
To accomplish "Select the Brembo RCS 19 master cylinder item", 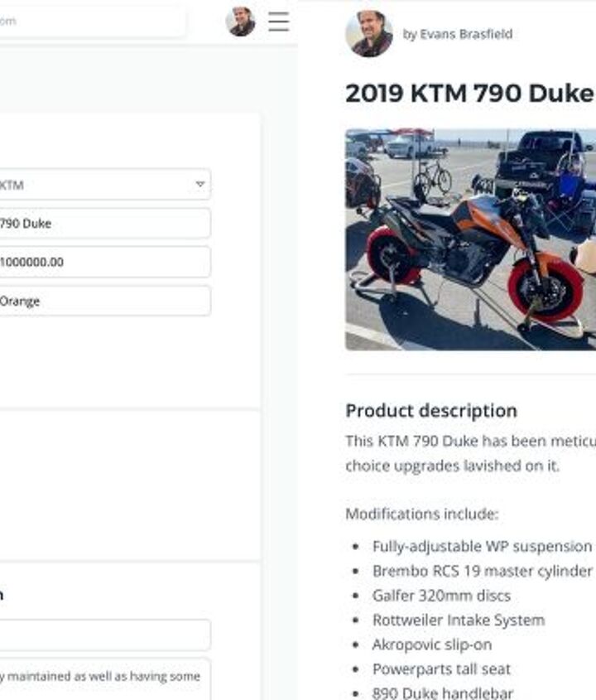I will click(482, 571).
